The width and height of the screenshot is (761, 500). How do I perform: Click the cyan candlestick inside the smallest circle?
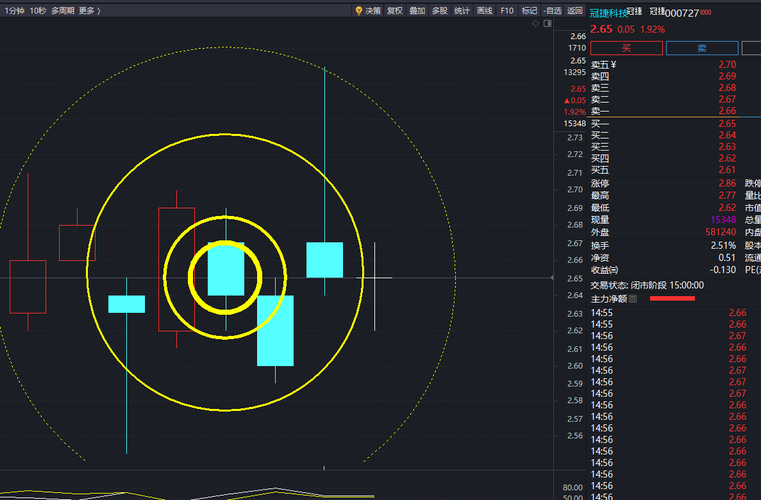click(x=225, y=269)
